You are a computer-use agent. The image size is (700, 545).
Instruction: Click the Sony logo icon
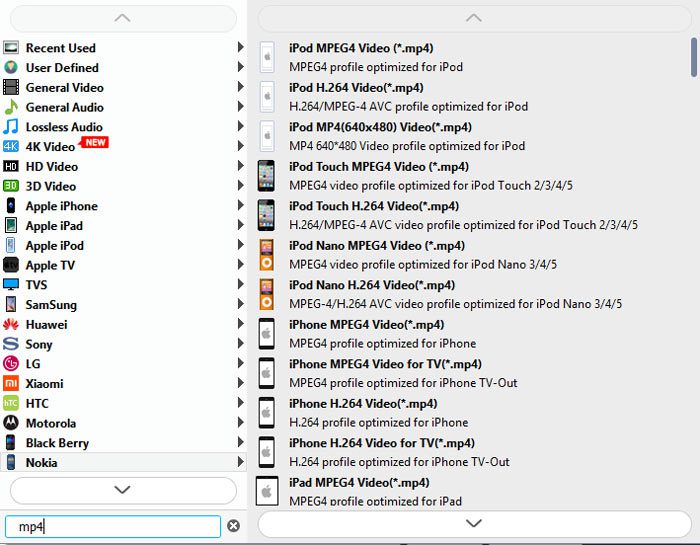(11, 344)
